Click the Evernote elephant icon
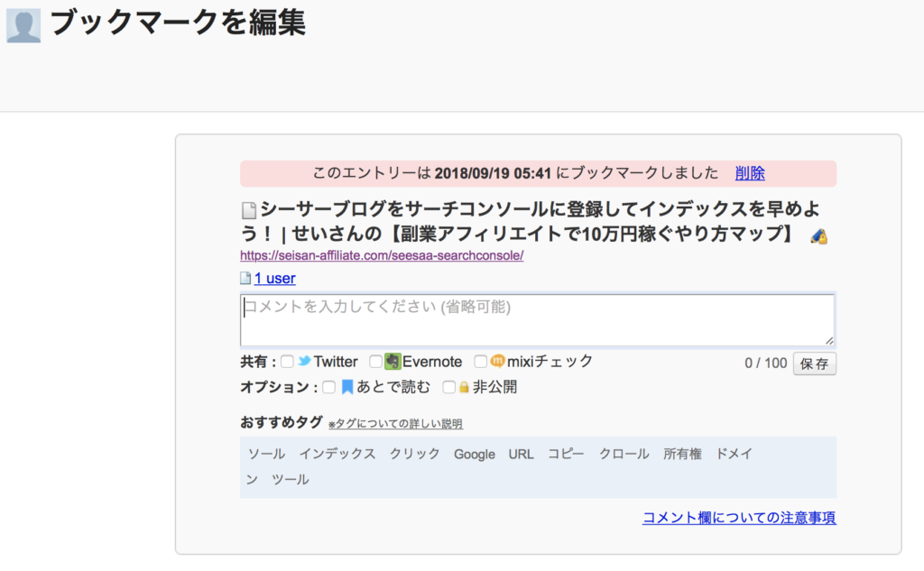This screenshot has width=924, height=571. point(391,361)
